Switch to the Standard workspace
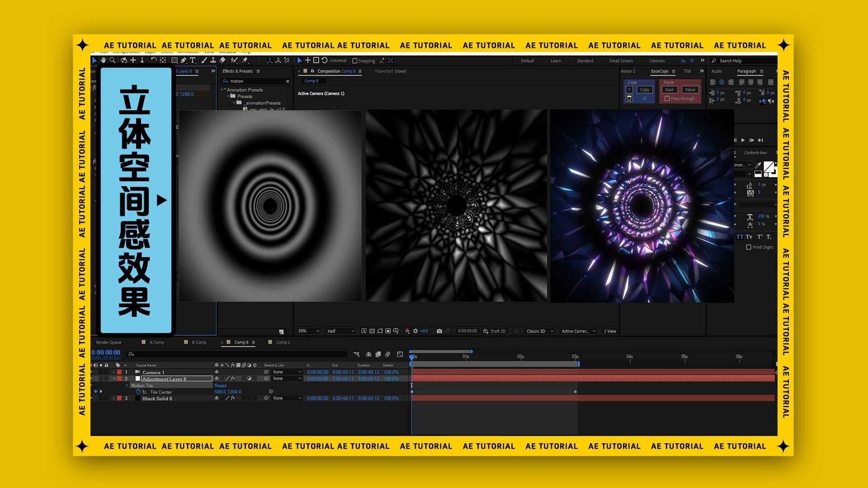This screenshot has width=868, height=488. (585, 61)
